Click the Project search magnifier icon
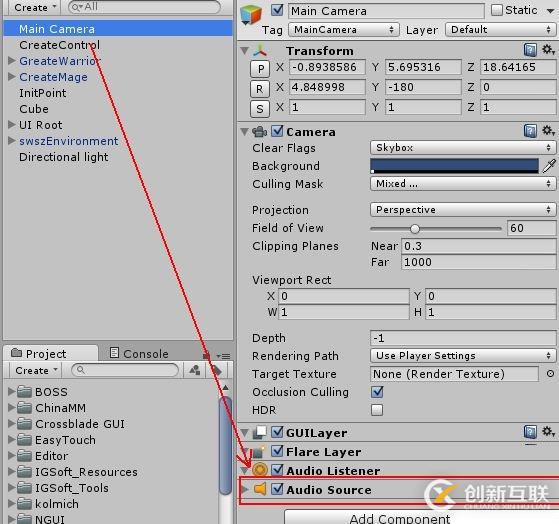559x524 pixels. click(x=81, y=370)
